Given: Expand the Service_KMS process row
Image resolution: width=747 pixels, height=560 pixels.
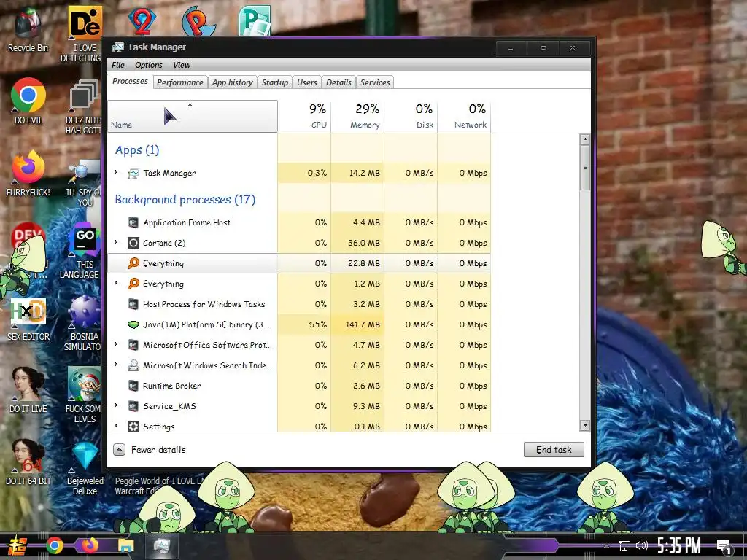Looking at the screenshot, I should 116,405.
